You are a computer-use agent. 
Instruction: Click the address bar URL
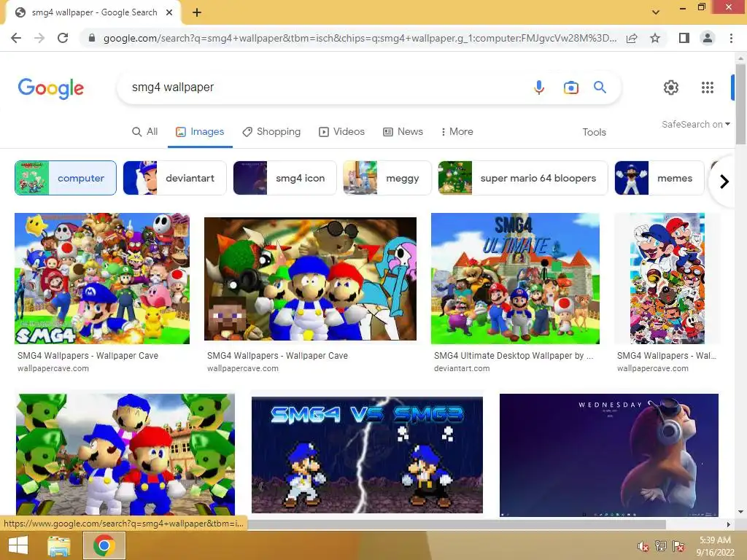[x=360, y=38]
